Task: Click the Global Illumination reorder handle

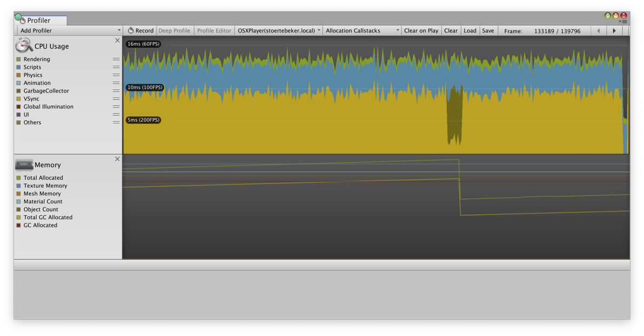Action: [x=116, y=107]
